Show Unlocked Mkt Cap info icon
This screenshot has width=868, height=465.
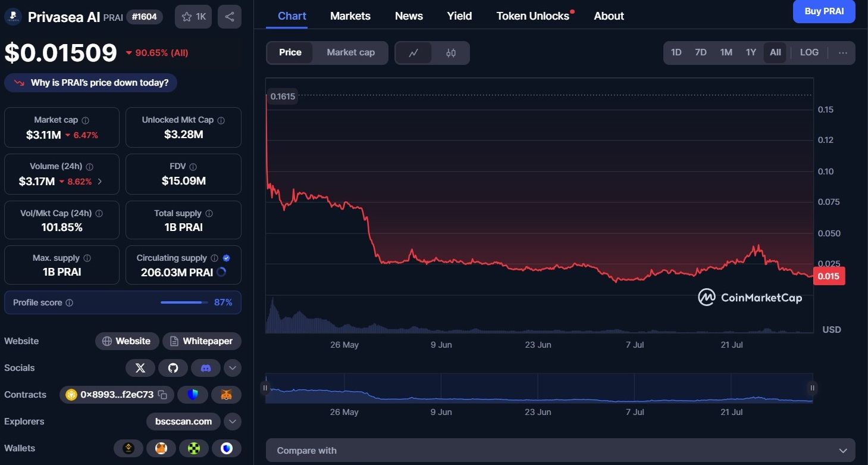(221, 120)
